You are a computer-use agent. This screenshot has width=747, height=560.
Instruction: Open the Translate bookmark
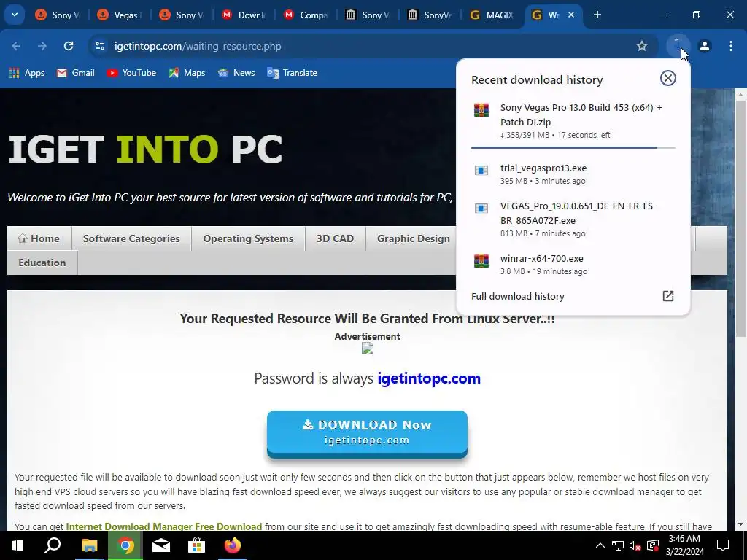click(293, 73)
